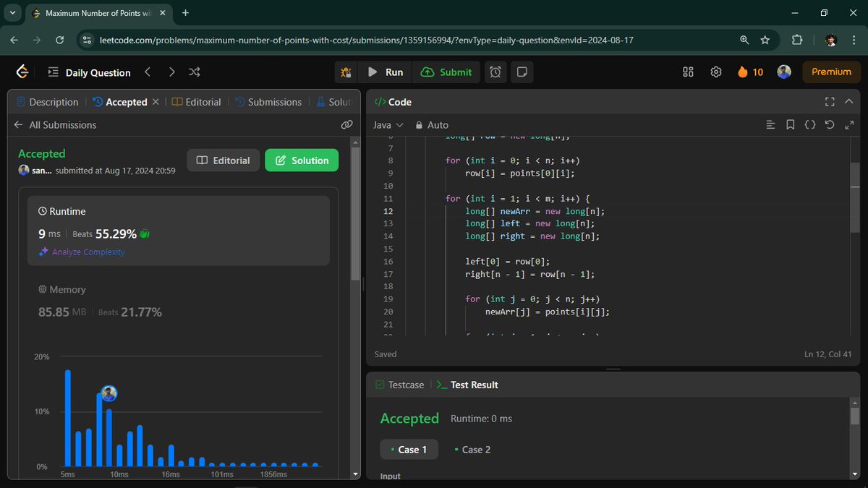The width and height of the screenshot is (868, 488).
Task: Click the Auto lock indicator
Action: pos(432,125)
